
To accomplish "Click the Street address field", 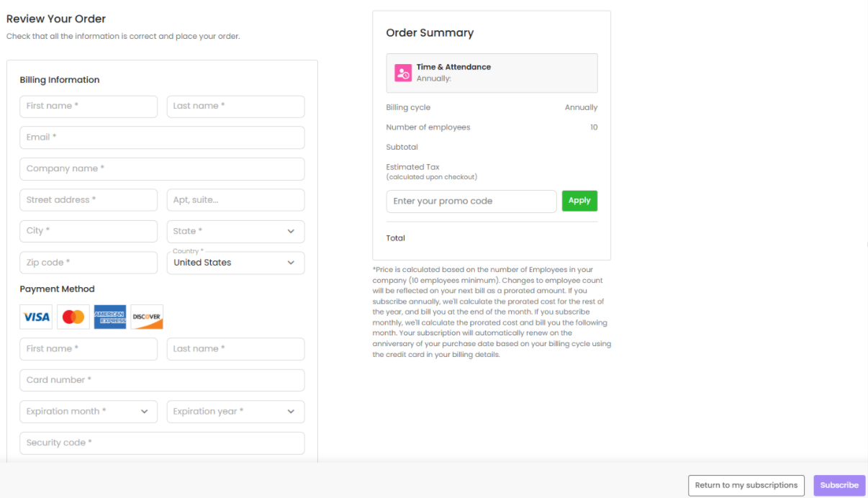I will point(88,200).
